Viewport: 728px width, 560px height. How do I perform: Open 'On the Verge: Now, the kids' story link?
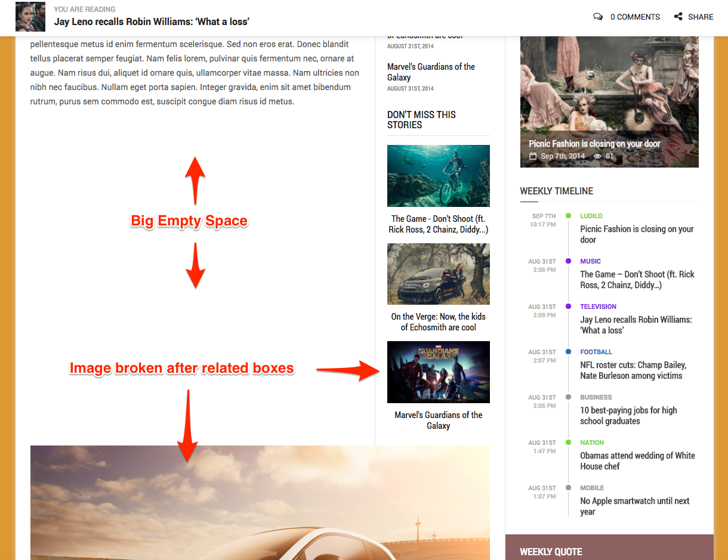439,322
